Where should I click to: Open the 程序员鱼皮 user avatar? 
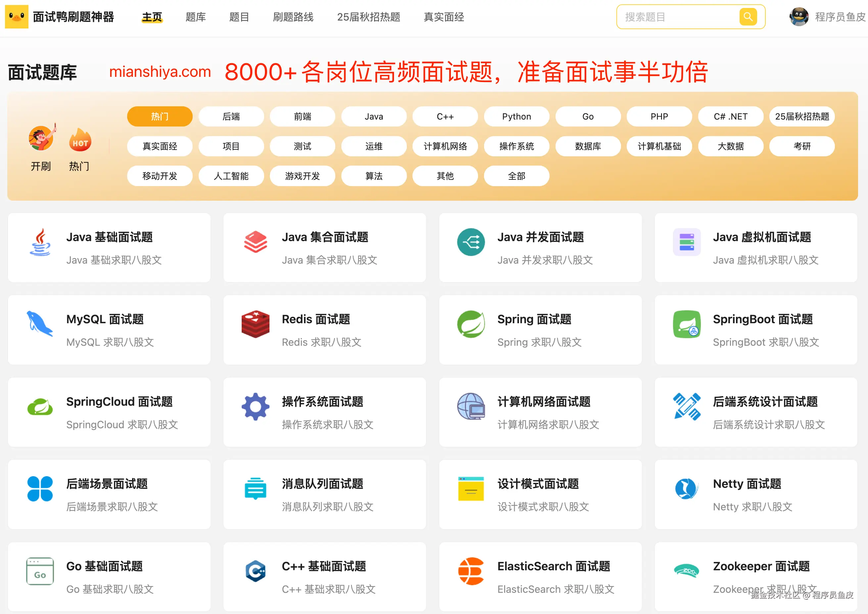click(798, 17)
